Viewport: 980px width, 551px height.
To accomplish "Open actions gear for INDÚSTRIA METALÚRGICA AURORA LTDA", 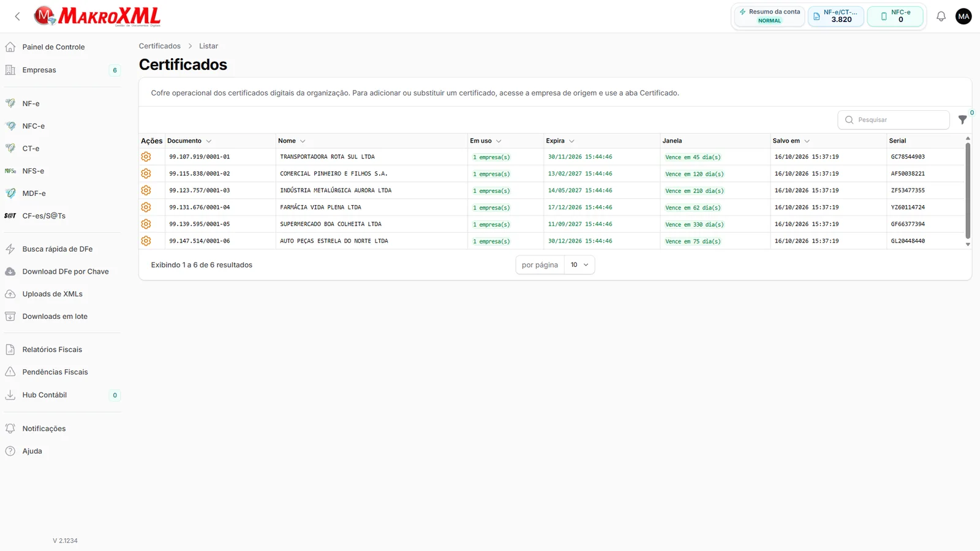I will coord(146,190).
